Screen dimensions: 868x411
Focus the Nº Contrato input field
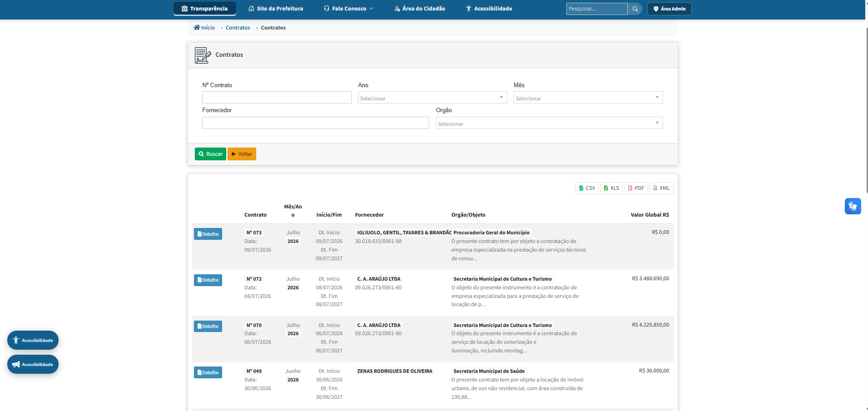[x=277, y=98]
